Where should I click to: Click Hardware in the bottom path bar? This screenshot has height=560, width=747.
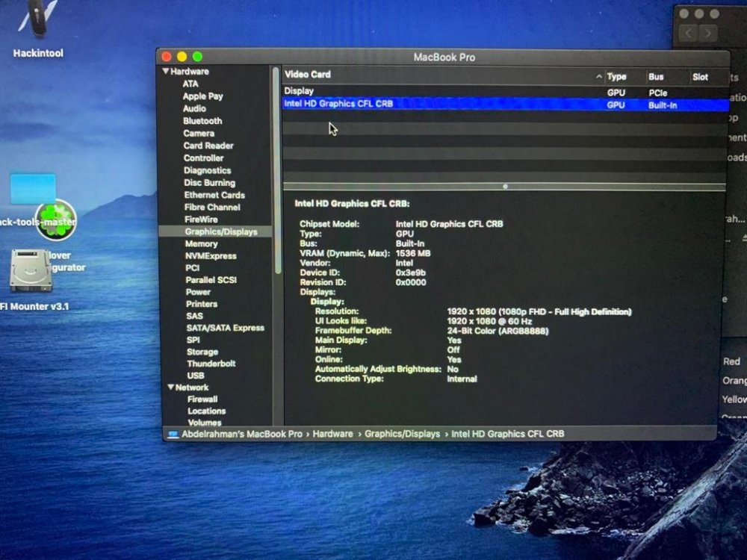coord(332,435)
